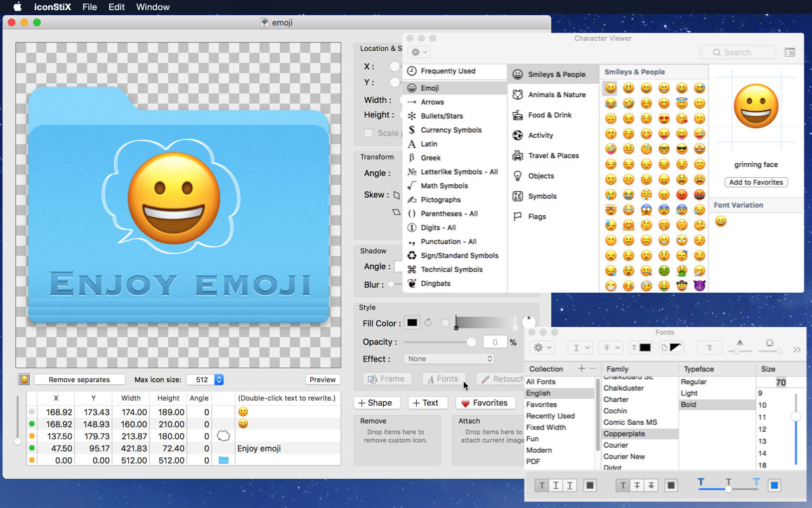Screen dimensions: 812x508
Task: Open the Effect None dropdown
Action: [449, 359]
